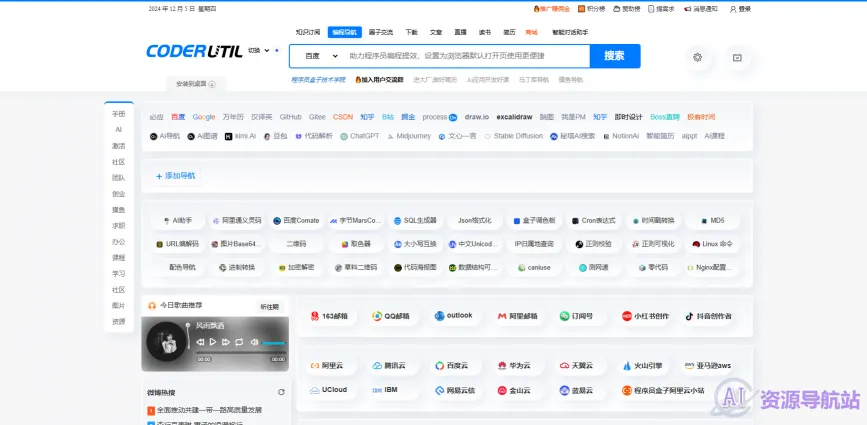Open the kimi.Ai shortcut
Image resolution: width=867 pixels, height=425 pixels.
pos(241,136)
